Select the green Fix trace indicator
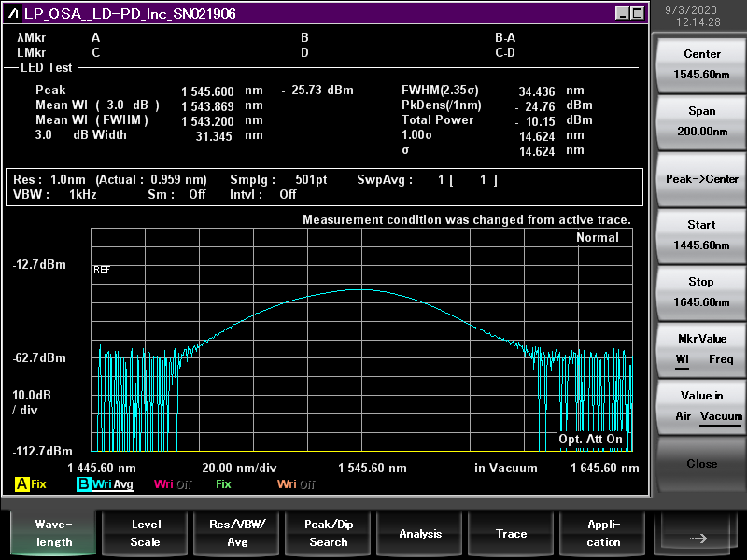747x560 pixels. tap(223, 484)
